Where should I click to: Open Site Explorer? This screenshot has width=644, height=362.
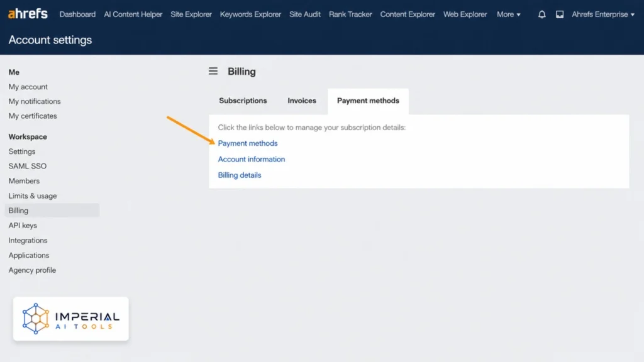[x=191, y=14]
